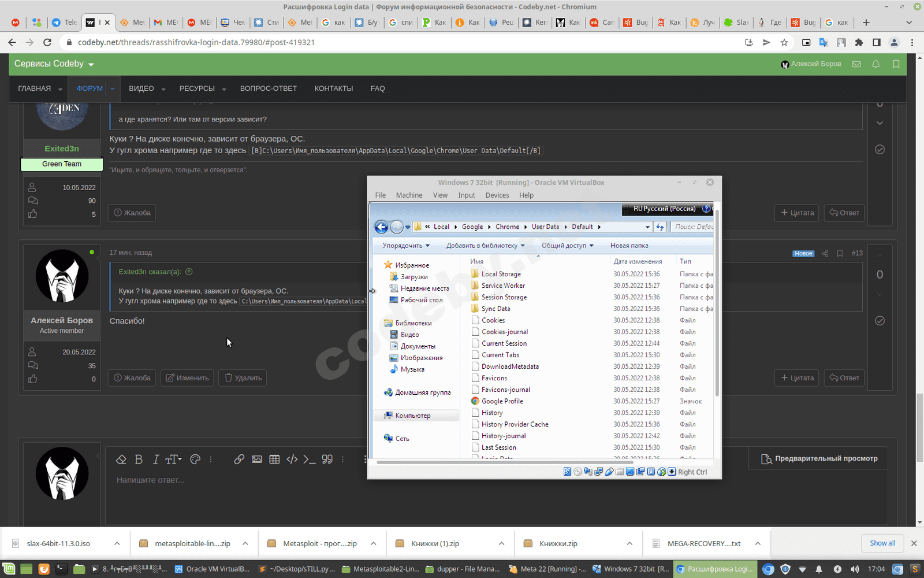Click the code block icon in editor
This screenshot has width=924, height=578.
pos(292,459)
